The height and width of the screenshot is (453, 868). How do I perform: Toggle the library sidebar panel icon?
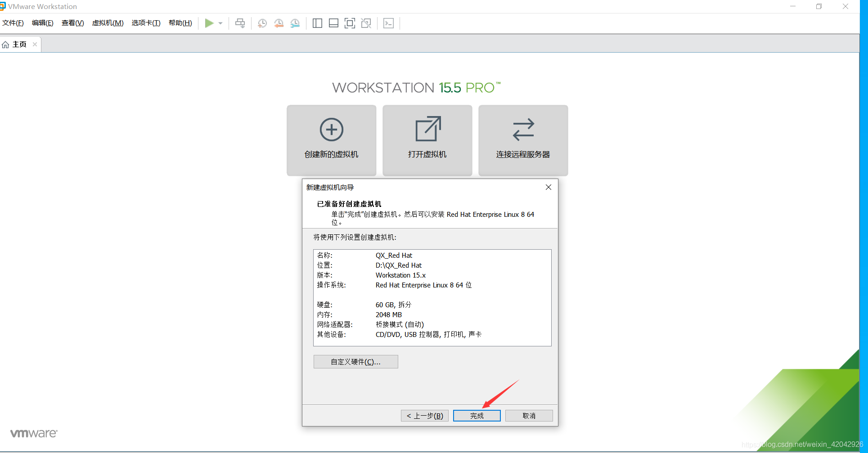[317, 23]
